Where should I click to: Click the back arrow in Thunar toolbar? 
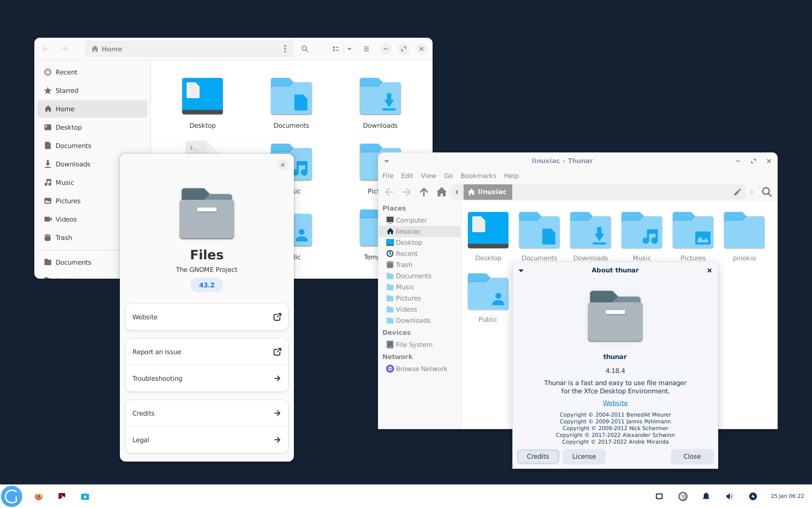(389, 192)
